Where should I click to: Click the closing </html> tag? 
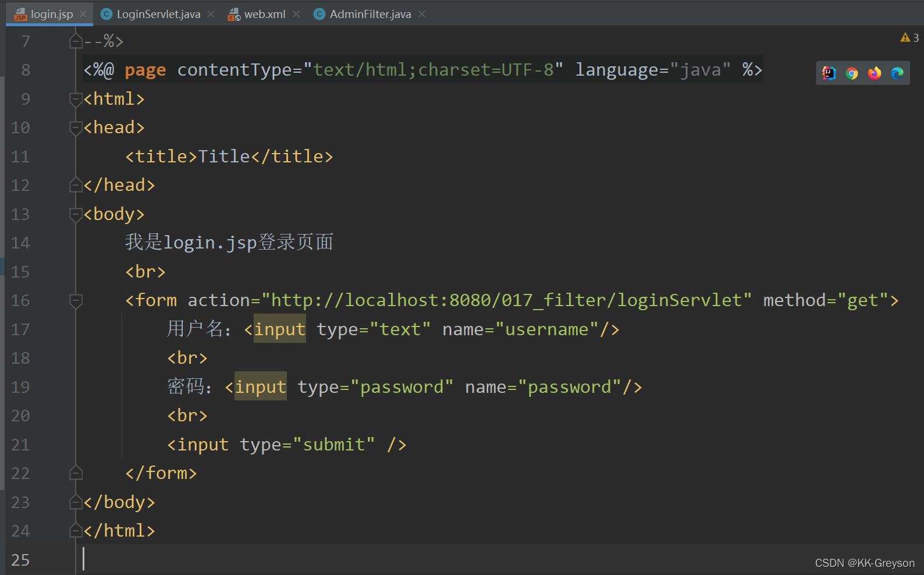(119, 531)
